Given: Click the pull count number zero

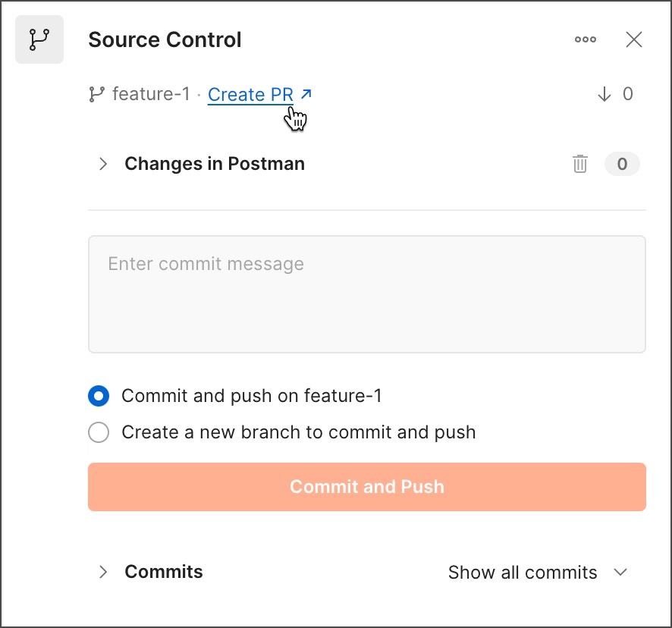Looking at the screenshot, I should pos(627,94).
